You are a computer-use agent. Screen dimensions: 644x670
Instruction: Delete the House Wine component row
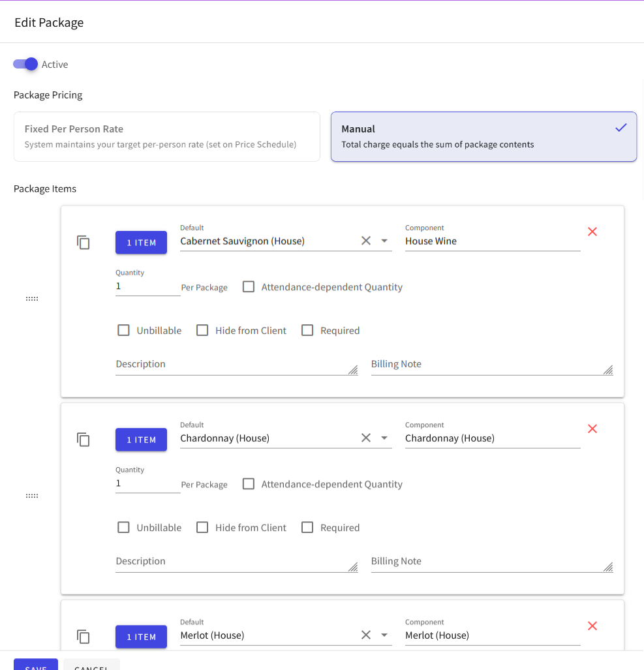[x=592, y=232]
